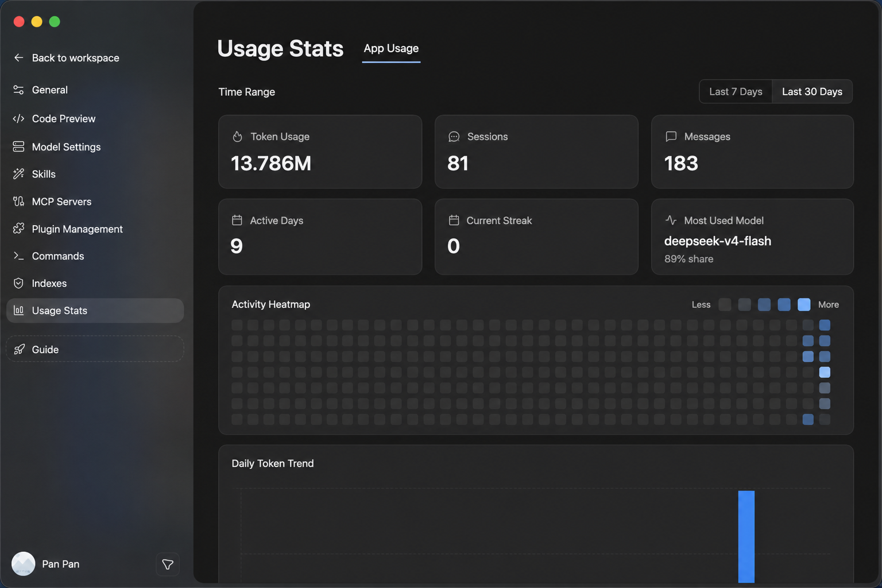882x588 pixels.
Task: Click the deepseek-v4-flash model name
Action: point(718,241)
